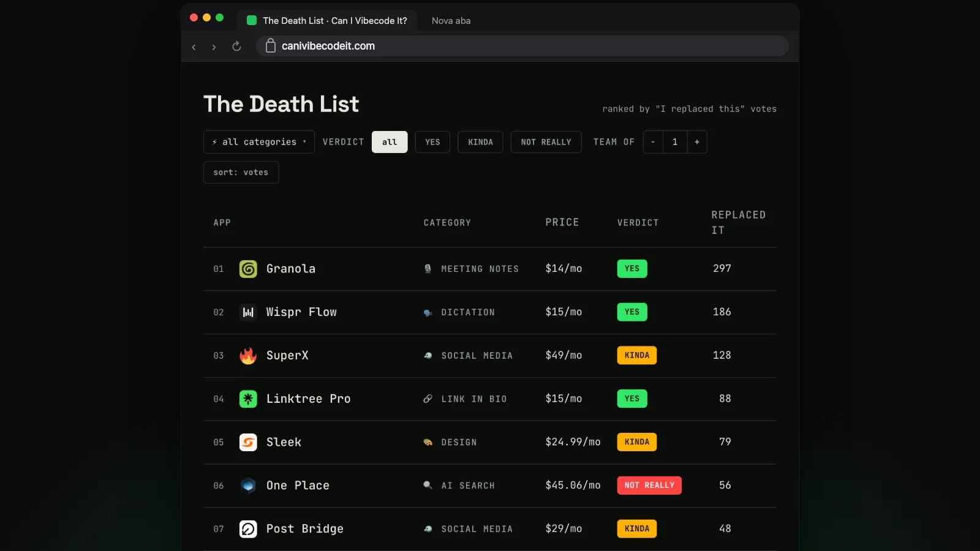Click the Dictation category icon
This screenshot has height=551, width=980.
click(428, 312)
